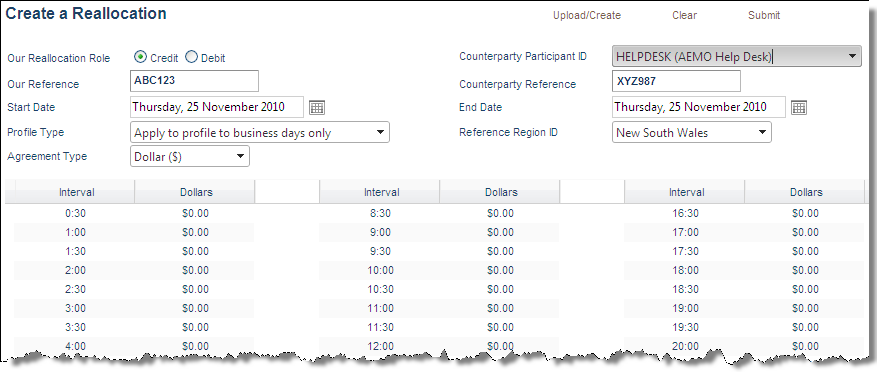This screenshot has width=877, height=372.
Task: Focus the Our Reference text field
Action: [194, 81]
